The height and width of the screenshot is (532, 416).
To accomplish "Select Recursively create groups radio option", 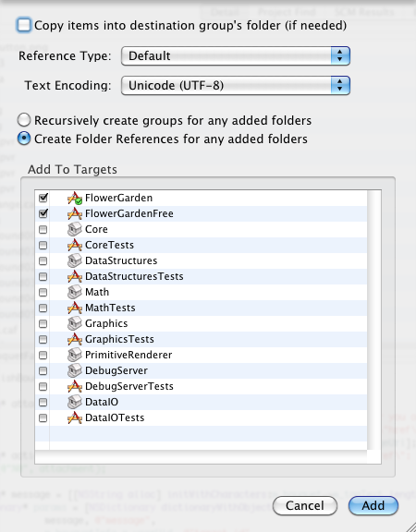I will [24, 120].
